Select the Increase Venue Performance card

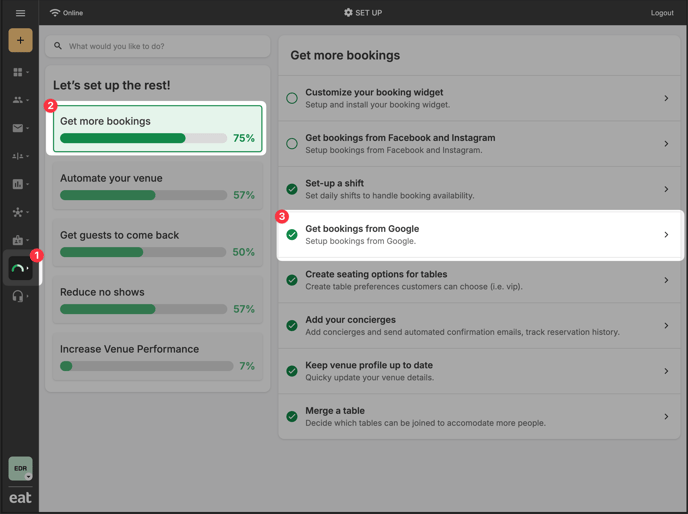tap(158, 357)
